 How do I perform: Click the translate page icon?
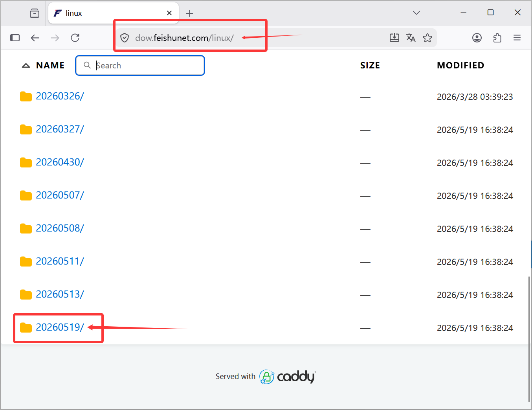pos(411,38)
